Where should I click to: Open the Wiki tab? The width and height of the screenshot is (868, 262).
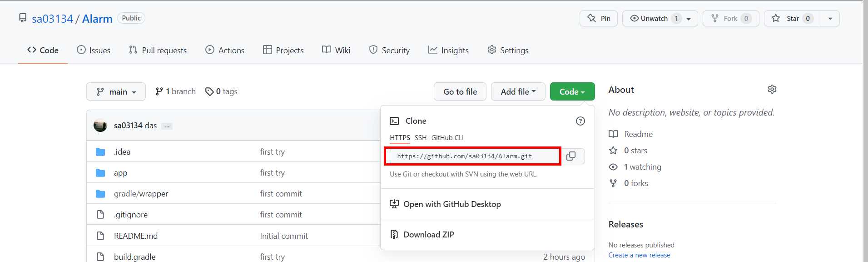336,50
